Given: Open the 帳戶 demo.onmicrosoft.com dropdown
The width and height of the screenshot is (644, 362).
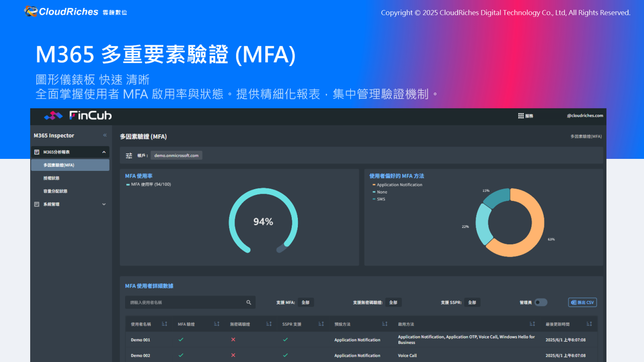Looking at the screenshot, I should click(x=176, y=156).
